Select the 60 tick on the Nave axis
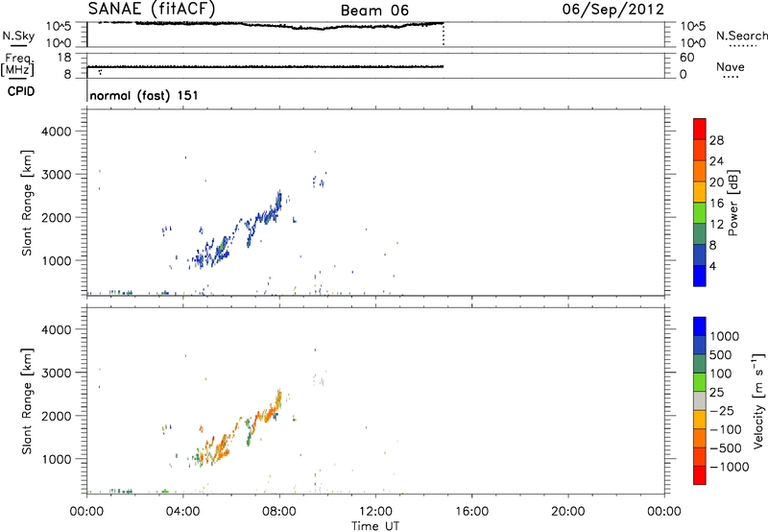 686,58
